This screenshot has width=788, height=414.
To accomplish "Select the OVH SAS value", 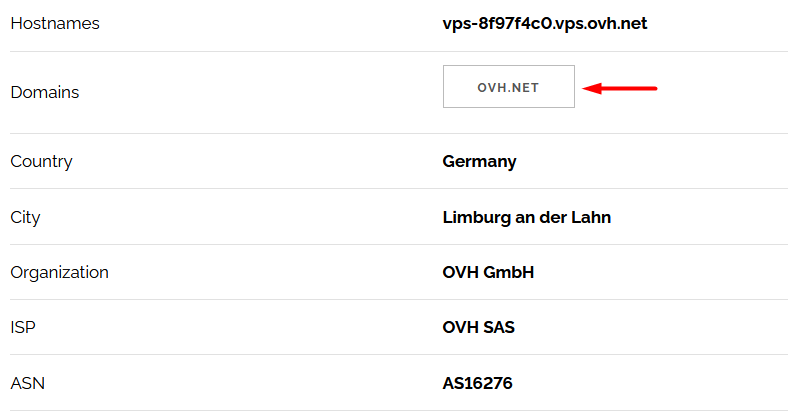I will (x=478, y=328).
